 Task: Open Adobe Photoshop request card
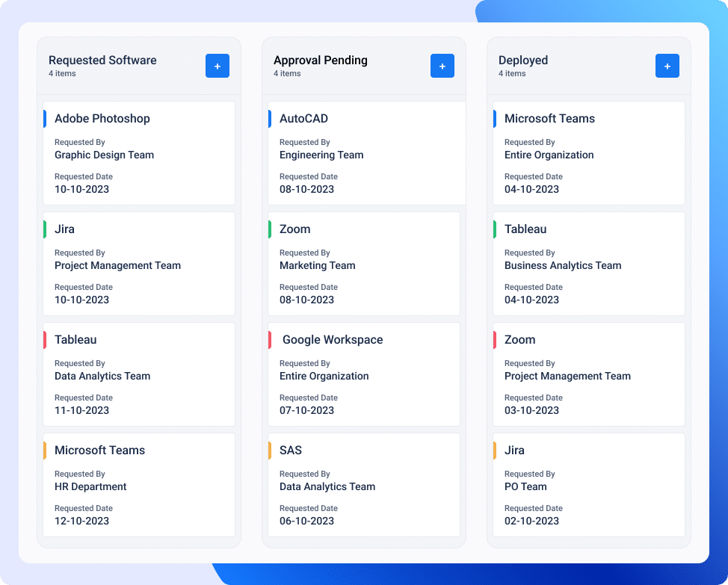pyautogui.click(x=139, y=153)
